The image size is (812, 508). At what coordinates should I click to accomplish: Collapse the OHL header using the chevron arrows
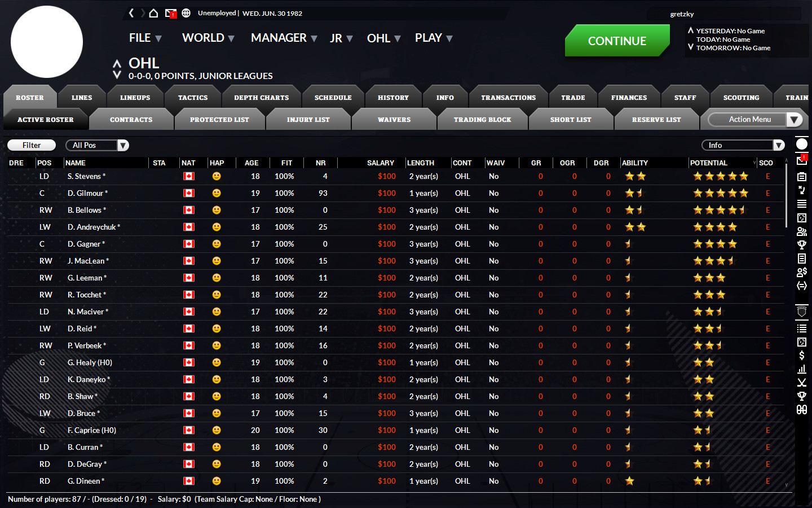pos(117,64)
